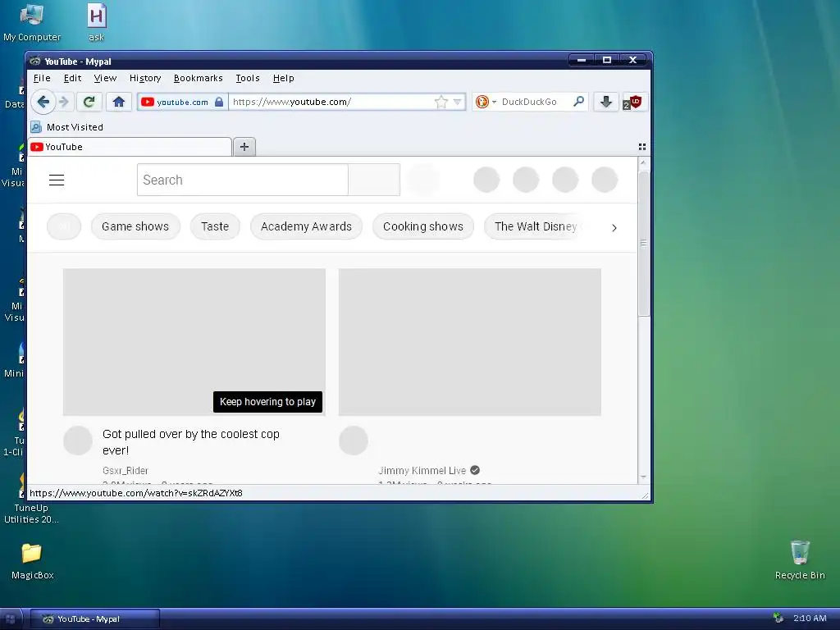This screenshot has height=630, width=840.
Task: Click the Gsxr_Rider channel avatar
Action: 78,441
